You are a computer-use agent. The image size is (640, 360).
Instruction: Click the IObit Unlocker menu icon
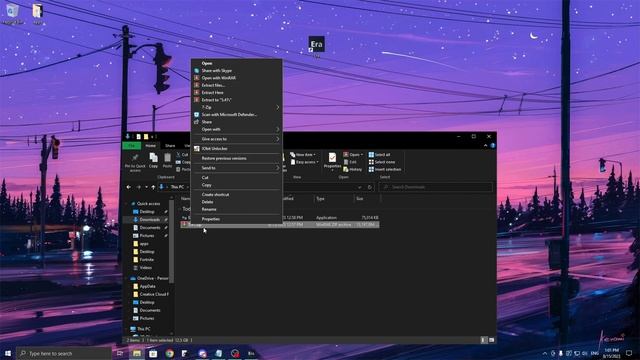(x=197, y=149)
